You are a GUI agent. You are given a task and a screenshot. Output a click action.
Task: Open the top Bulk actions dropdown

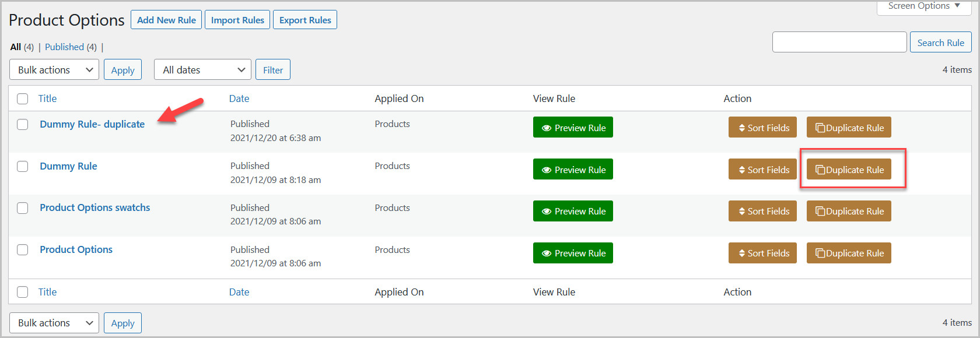click(x=54, y=70)
